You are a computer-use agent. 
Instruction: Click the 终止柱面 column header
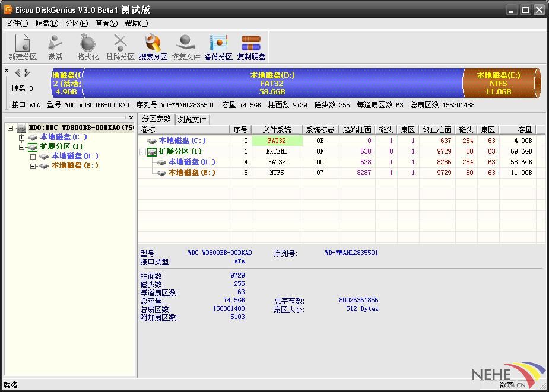coord(437,130)
